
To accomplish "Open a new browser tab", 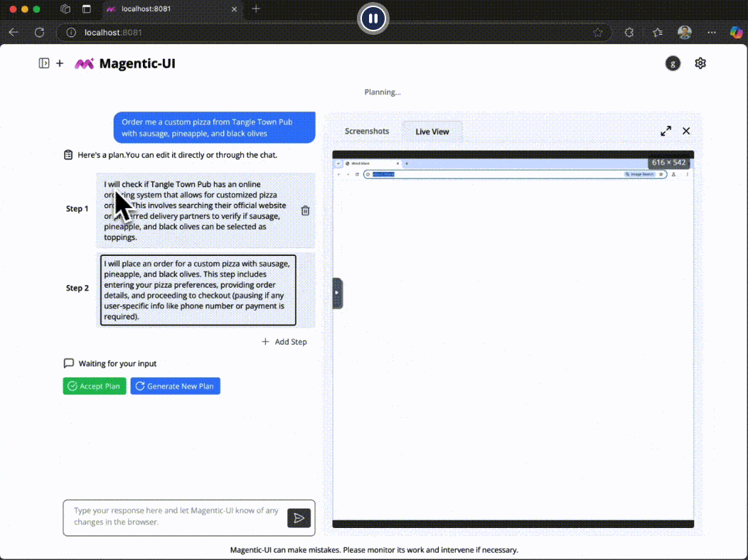I will coord(256,9).
